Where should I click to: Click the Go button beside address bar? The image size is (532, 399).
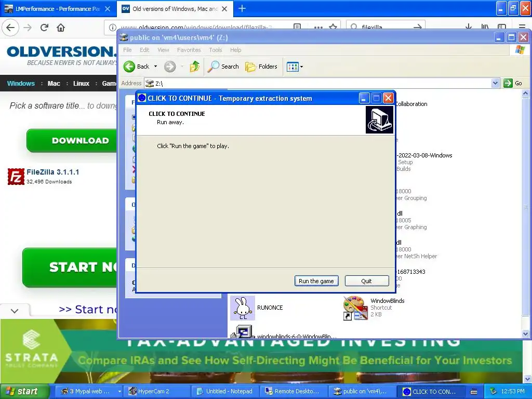(x=513, y=83)
